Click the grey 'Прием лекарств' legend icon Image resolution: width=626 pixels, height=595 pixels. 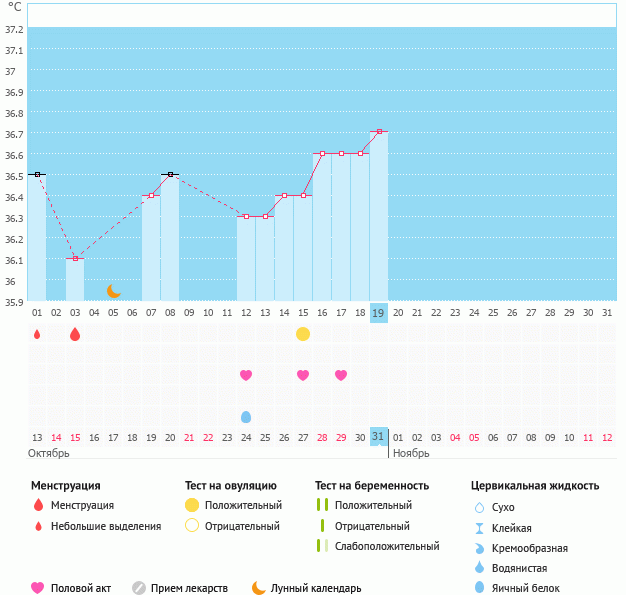[139, 588]
